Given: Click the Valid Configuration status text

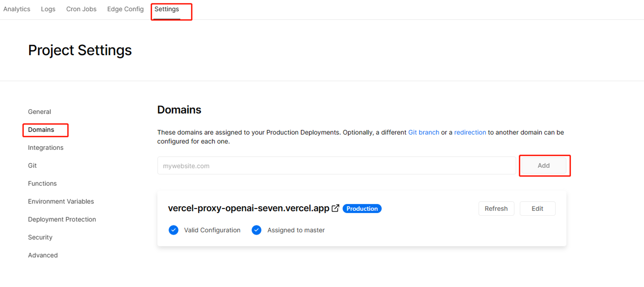Looking at the screenshot, I should click(212, 230).
